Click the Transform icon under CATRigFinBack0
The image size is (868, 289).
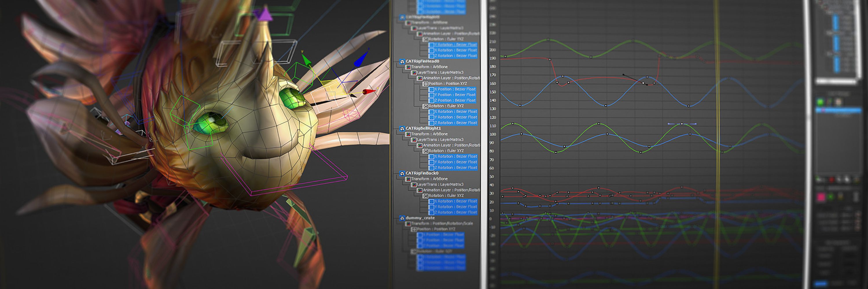[408, 179]
